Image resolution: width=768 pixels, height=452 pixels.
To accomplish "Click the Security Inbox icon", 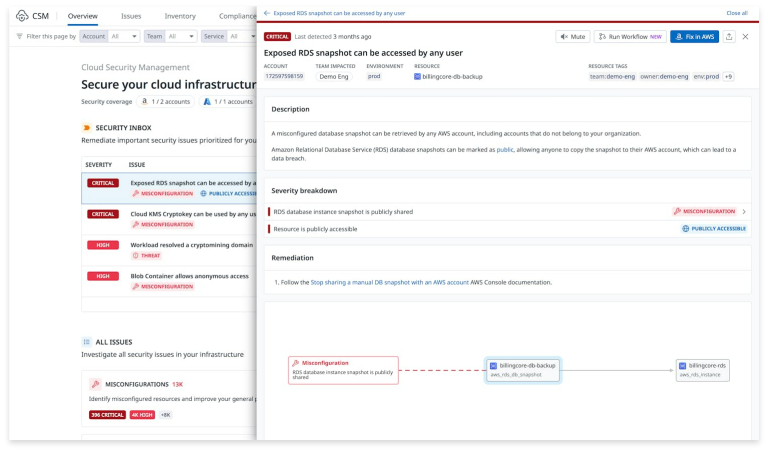I will [87, 128].
